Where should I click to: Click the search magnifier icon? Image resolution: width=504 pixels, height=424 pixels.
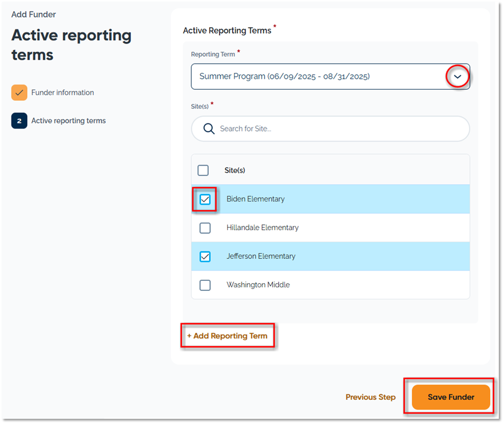209,129
